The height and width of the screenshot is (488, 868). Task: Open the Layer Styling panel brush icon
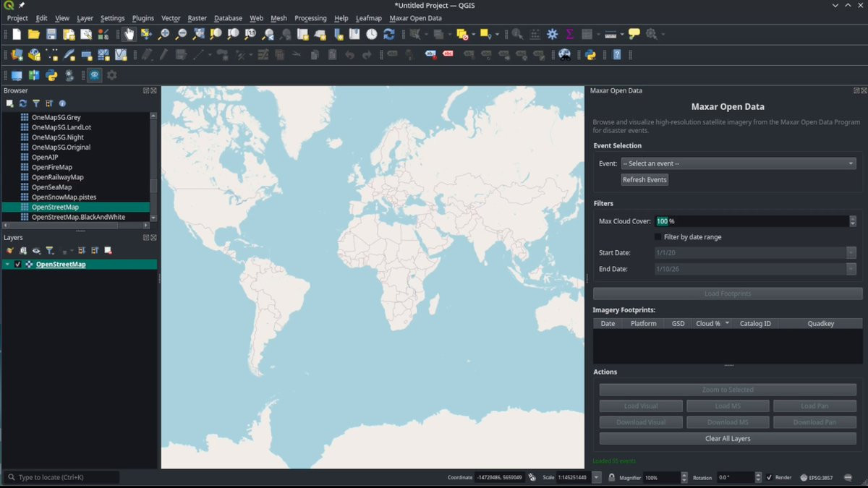click(10, 250)
